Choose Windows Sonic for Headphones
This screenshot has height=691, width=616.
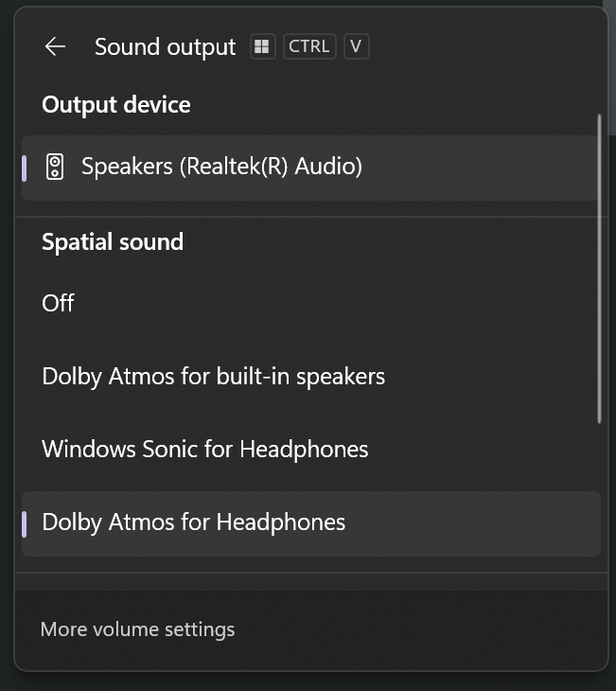[x=204, y=449]
